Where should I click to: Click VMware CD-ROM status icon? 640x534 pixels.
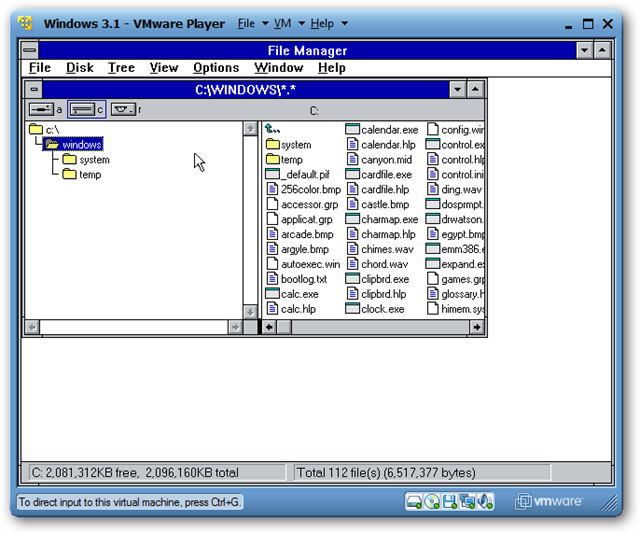[432, 502]
